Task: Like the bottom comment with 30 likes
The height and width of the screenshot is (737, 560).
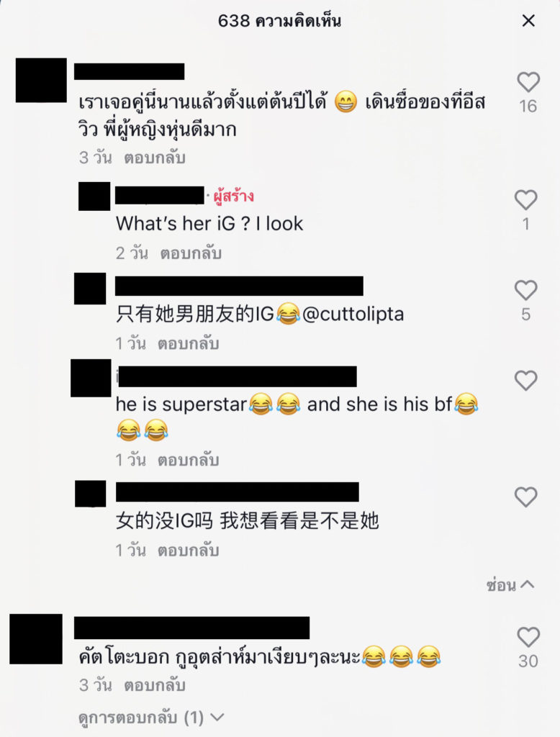Action: pyautogui.click(x=528, y=638)
